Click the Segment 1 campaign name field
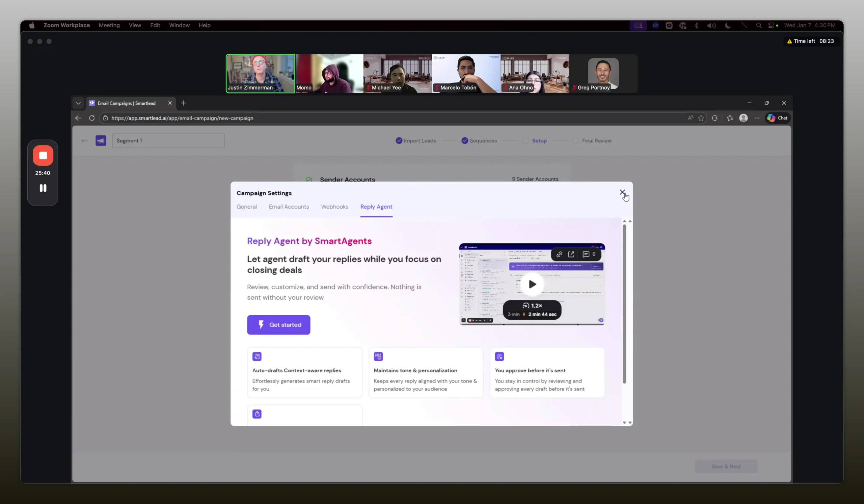 pos(168,140)
